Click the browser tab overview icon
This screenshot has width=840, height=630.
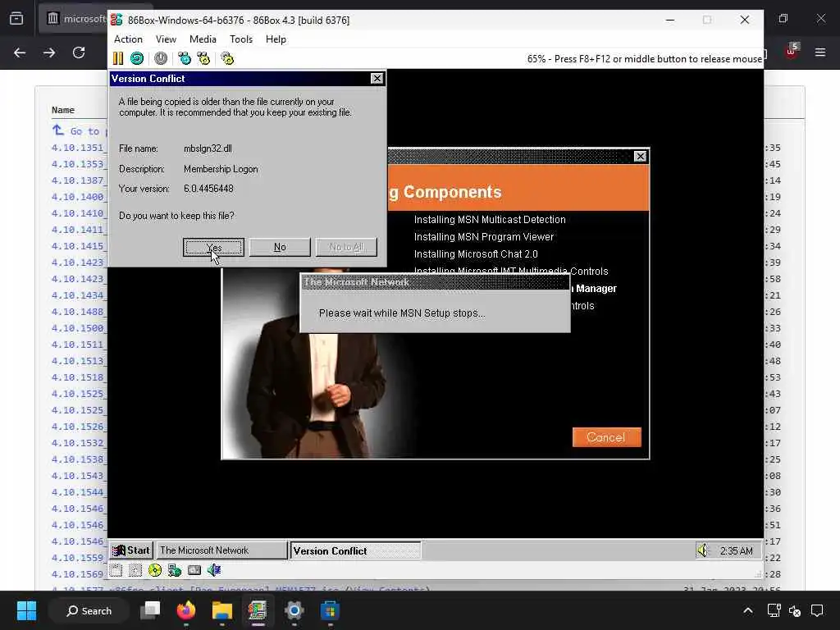tap(16, 19)
